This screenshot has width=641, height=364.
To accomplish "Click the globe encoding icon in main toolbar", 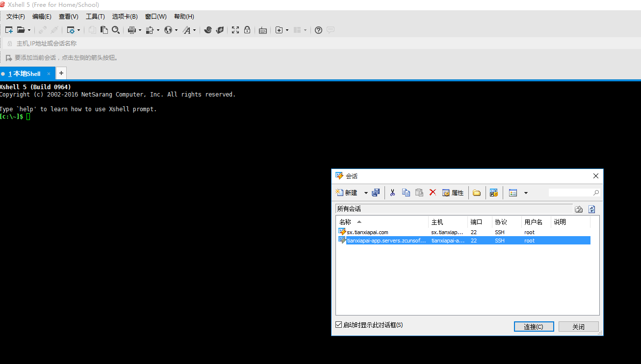I will pyautogui.click(x=168, y=30).
